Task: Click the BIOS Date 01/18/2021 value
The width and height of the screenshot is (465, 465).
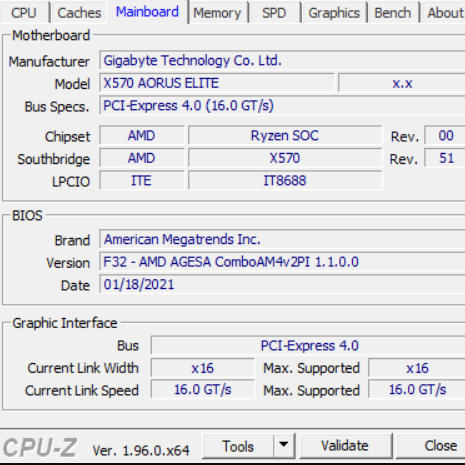Action: [282, 285]
